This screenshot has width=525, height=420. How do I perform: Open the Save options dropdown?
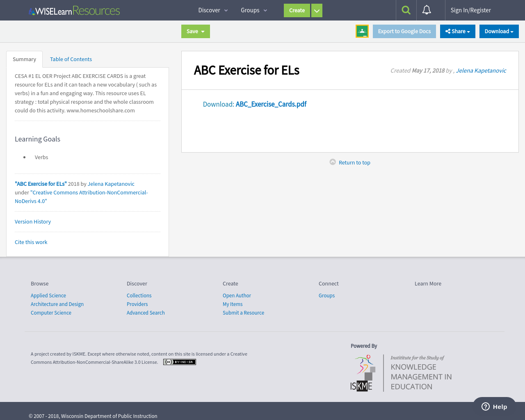pos(195,31)
